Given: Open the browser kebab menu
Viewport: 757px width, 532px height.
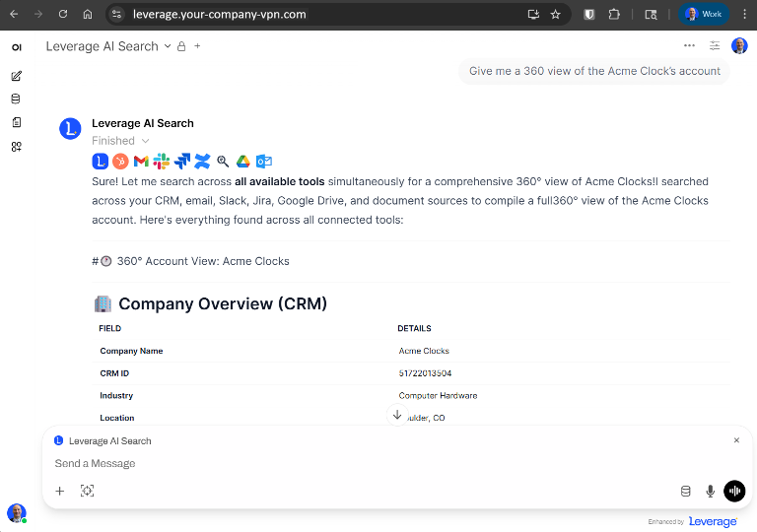Looking at the screenshot, I should point(745,14).
